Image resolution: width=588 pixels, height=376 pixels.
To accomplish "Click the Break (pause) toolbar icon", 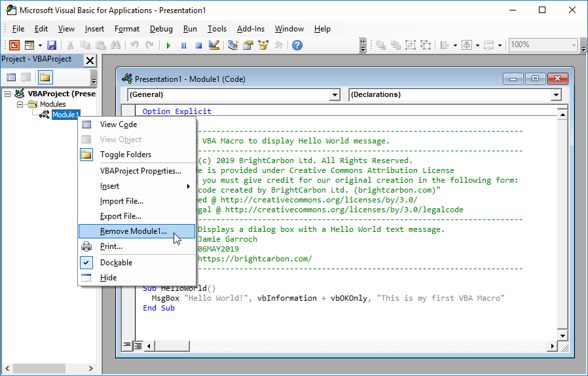I will pos(183,45).
